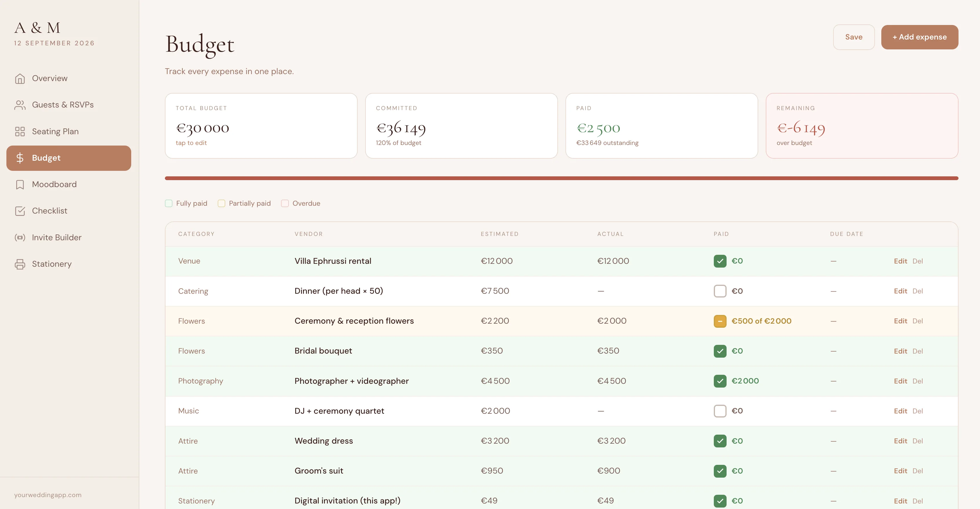The height and width of the screenshot is (509, 980).
Task: Click the yellow Partially paid legend swatch
Action: 221,203
